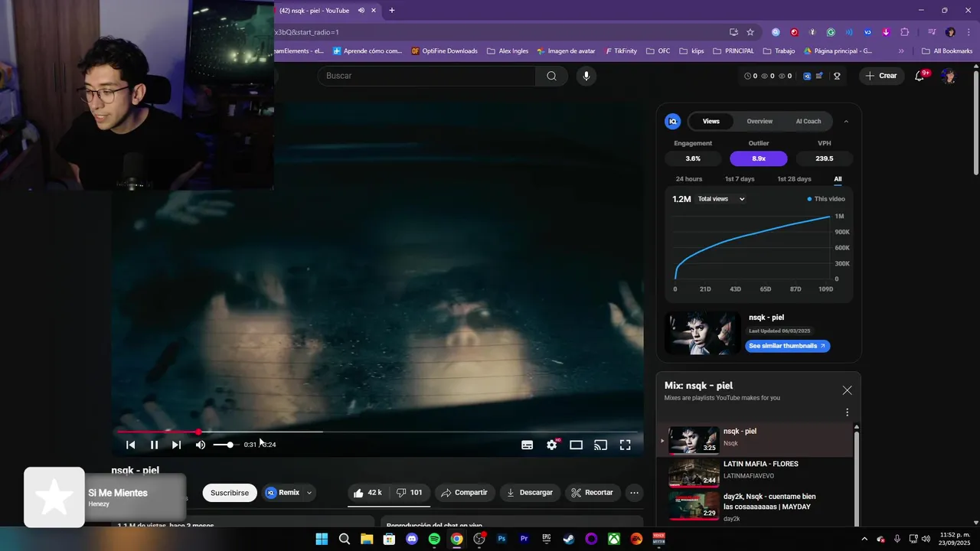Click the Compartir share button
This screenshot has height=551, width=980.
(x=465, y=493)
